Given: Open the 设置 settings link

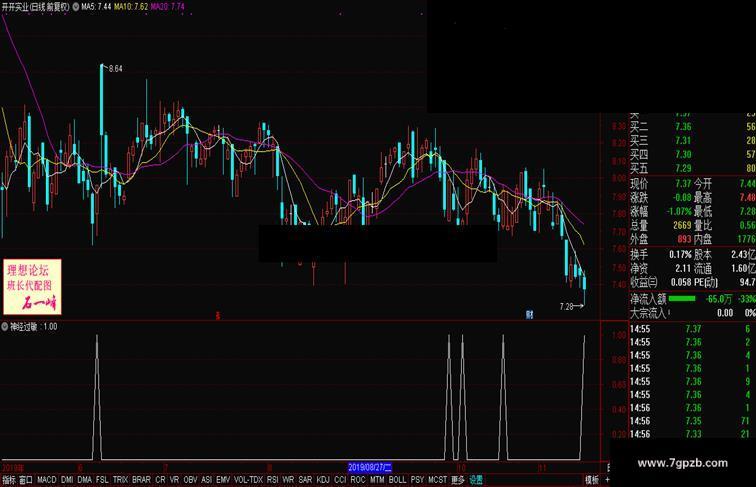Looking at the screenshot, I should tap(476, 480).
